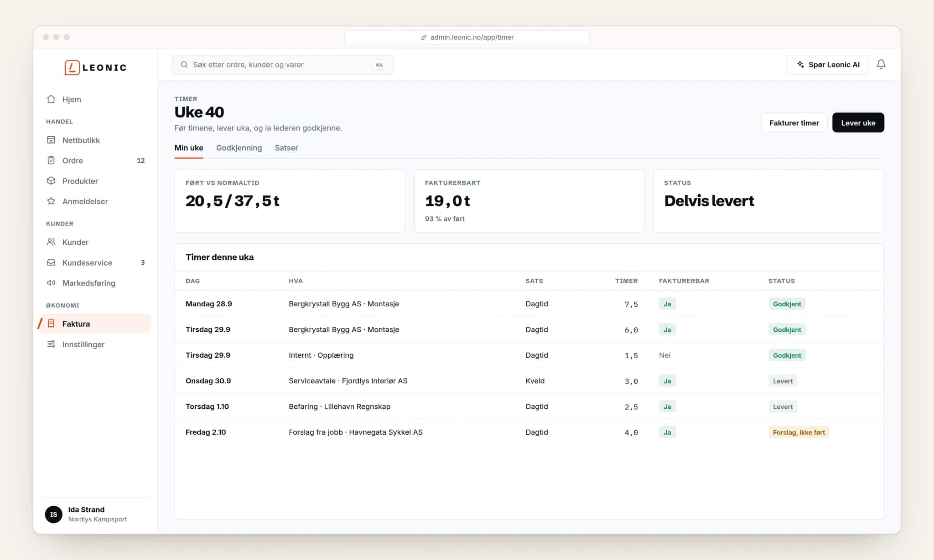This screenshot has height=560, width=934.
Task: Click the Ida Strand profile name
Action: [86, 509]
